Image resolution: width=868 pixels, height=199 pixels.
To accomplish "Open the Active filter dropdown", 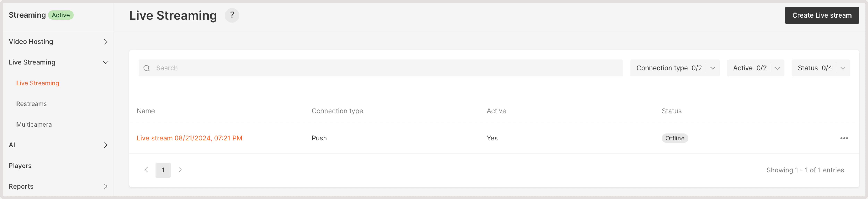I will click(755, 68).
